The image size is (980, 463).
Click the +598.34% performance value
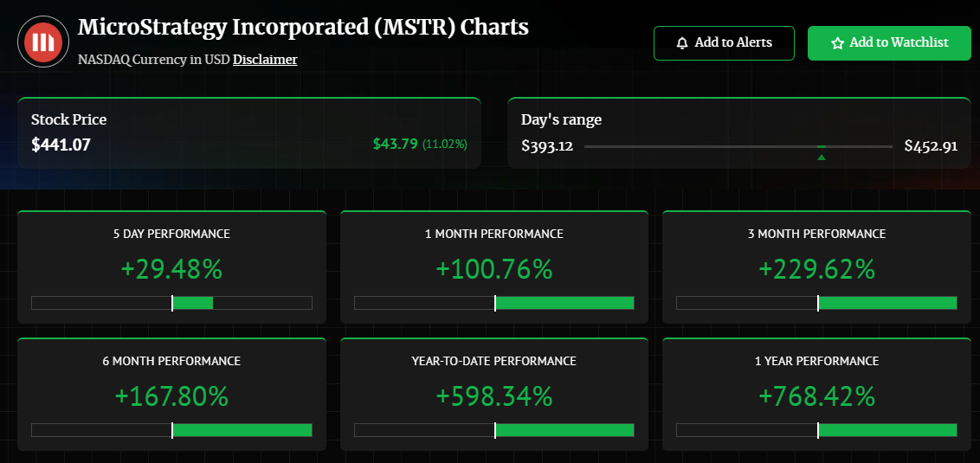[x=494, y=396]
